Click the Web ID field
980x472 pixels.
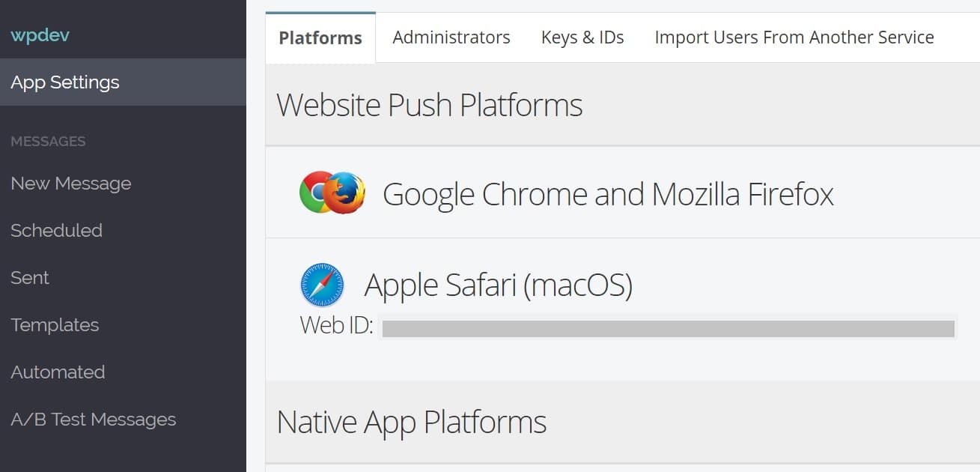coord(668,327)
